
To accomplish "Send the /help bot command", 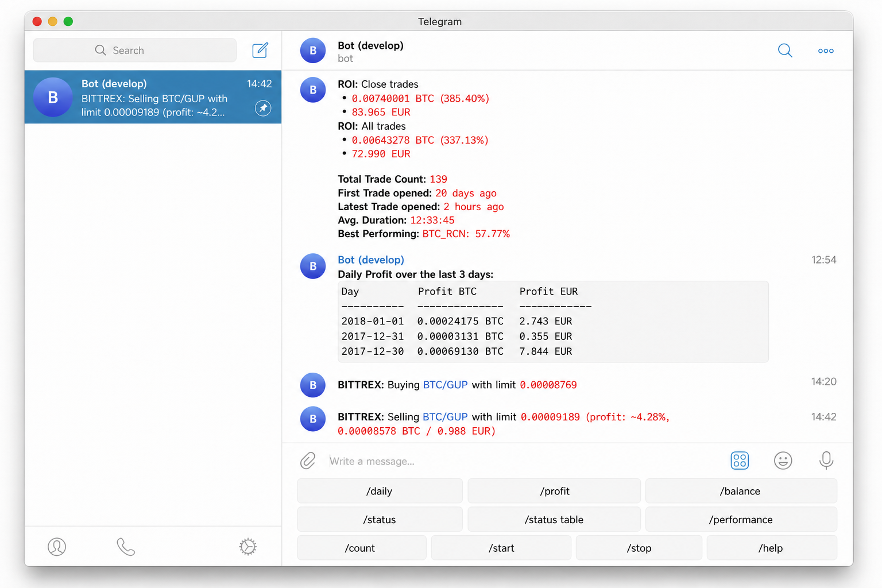I will click(772, 548).
